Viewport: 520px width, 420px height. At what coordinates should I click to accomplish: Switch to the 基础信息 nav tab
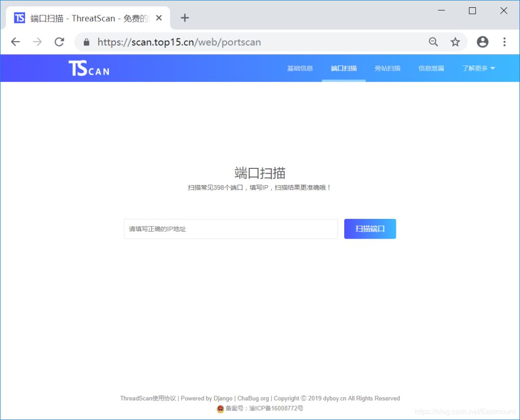pos(299,68)
